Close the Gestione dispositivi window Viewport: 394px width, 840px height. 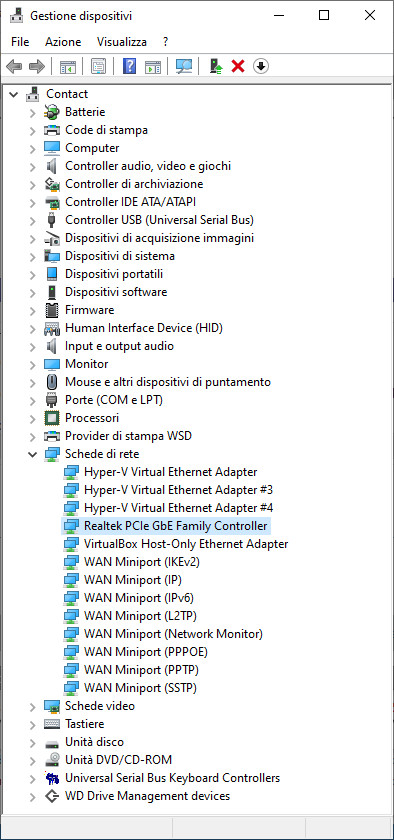coord(370,16)
